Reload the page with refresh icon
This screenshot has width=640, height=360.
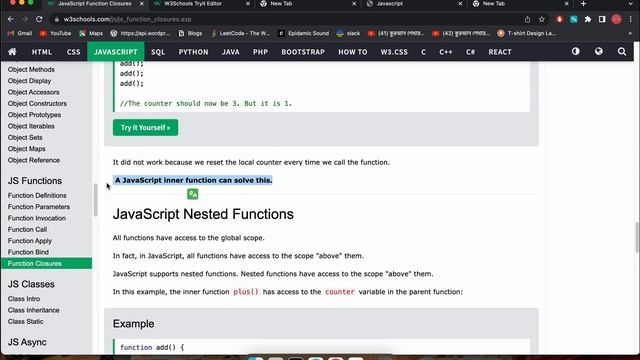[x=39, y=19]
